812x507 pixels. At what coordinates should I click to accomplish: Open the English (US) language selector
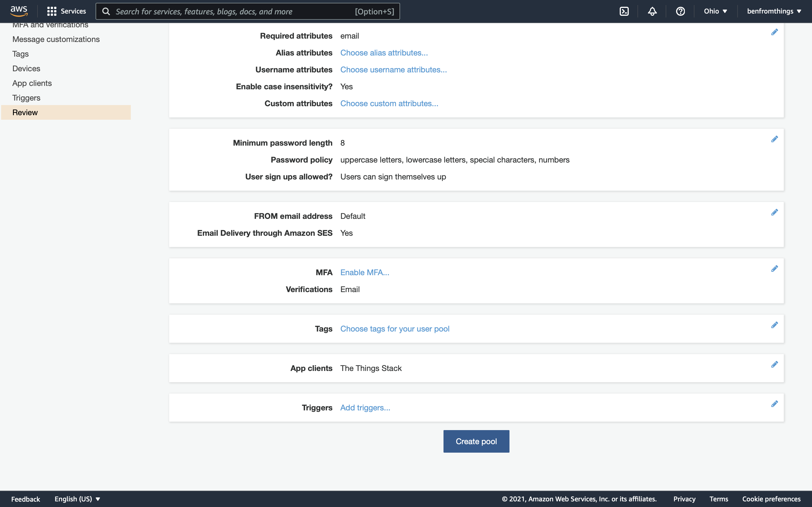[77, 499]
